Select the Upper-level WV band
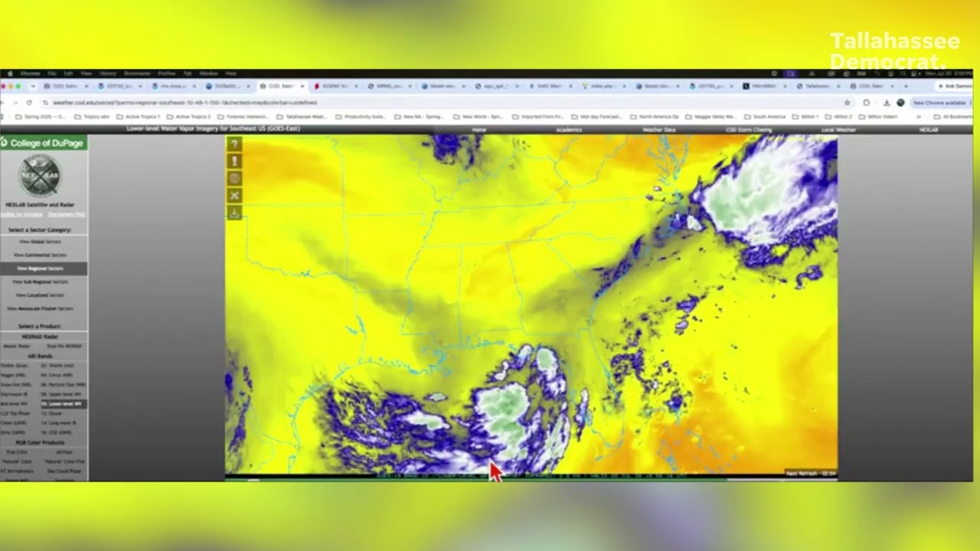The width and height of the screenshot is (980, 551). (x=61, y=394)
